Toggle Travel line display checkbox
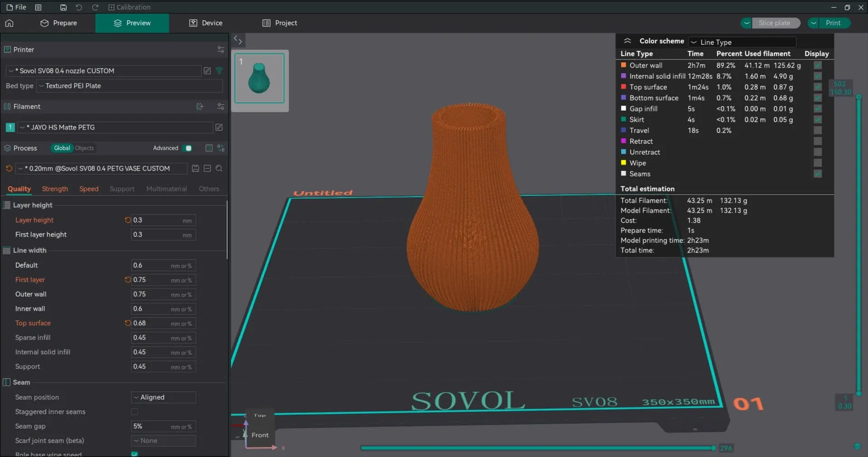The width and height of the screenshot is (868, 457). (817, 131)
